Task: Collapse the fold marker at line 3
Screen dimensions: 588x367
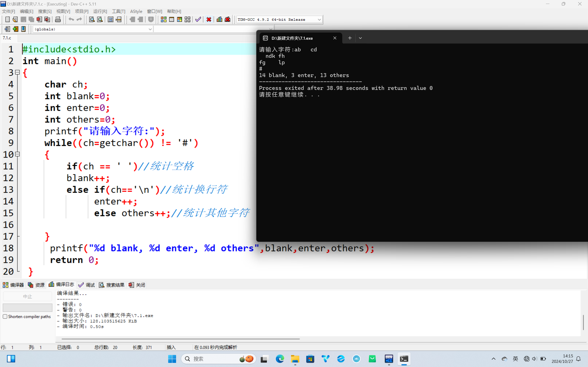Action: click(x=17, y=72)
